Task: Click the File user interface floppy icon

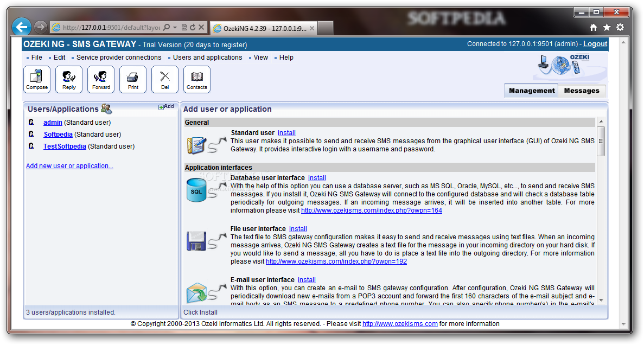Action: tap(196, 241)
